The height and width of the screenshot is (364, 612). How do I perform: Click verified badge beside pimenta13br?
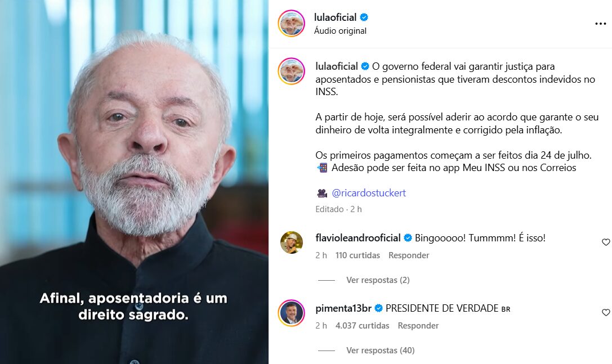(378, 308)
